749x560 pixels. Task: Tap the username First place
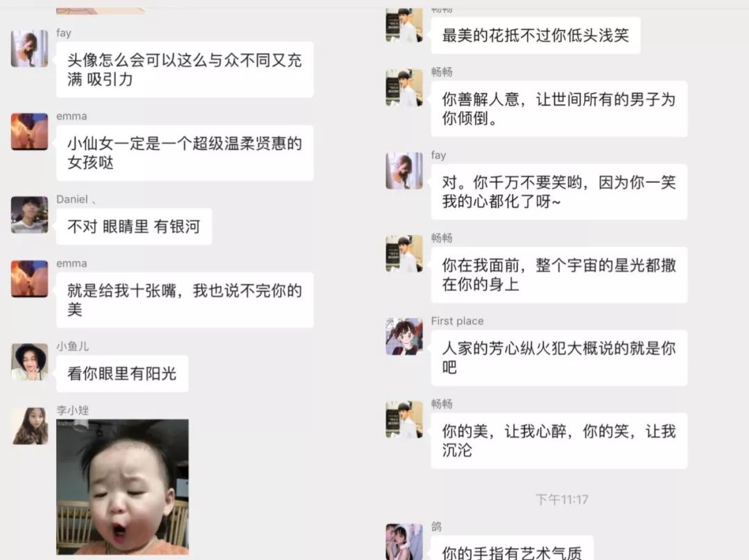tap(457, 321)
